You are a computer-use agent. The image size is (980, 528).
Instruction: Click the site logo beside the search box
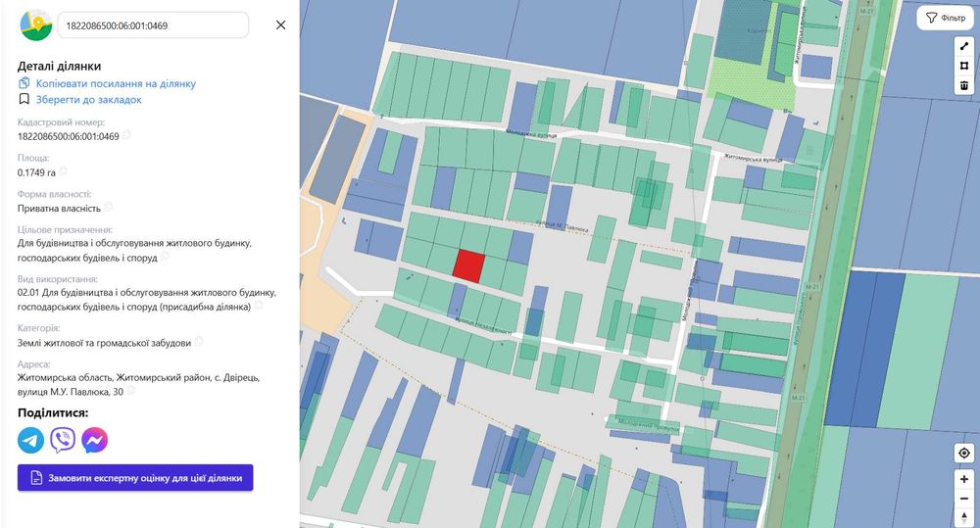click(x=36, y=25)
